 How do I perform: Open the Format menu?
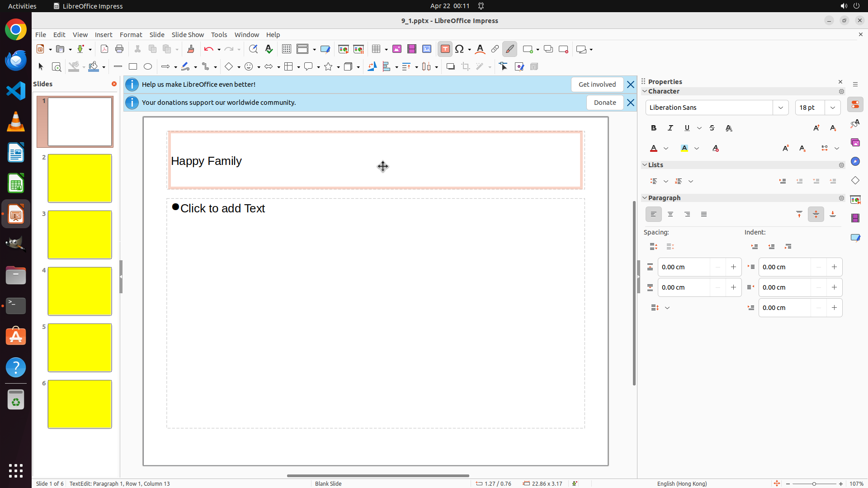tap(131, 35)
